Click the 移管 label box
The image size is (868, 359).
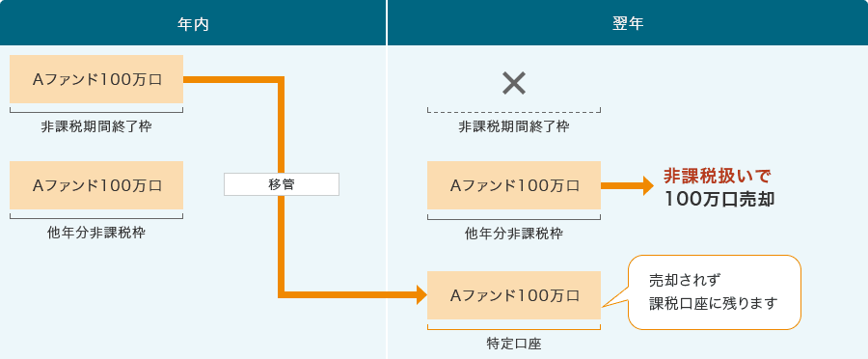282,184
